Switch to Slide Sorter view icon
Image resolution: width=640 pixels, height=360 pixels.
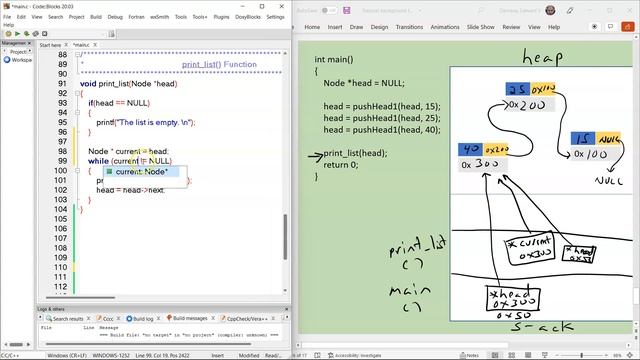pyautogui.click(x=511, y=356)
